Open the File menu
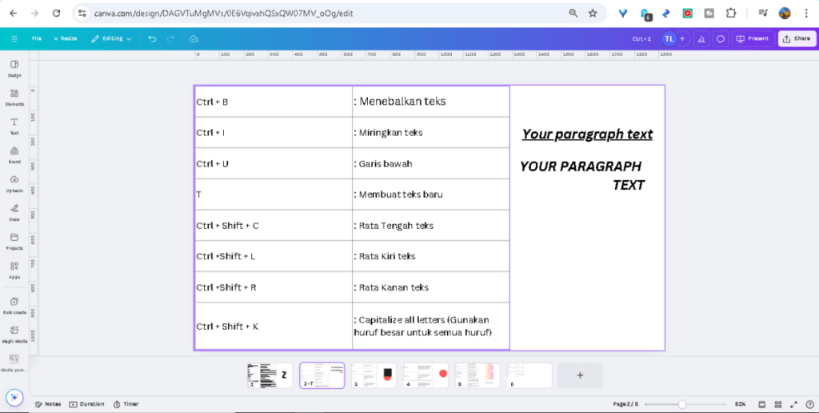Screen dimensions: 819x413 tap(36, 39)
